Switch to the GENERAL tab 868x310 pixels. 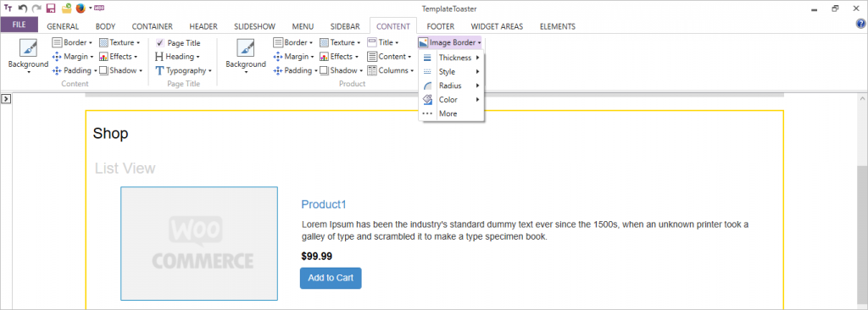(63, 26)
